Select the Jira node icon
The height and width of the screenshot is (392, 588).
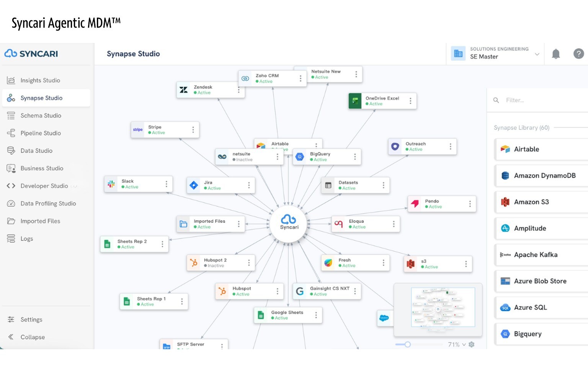(x=194, y=185)
